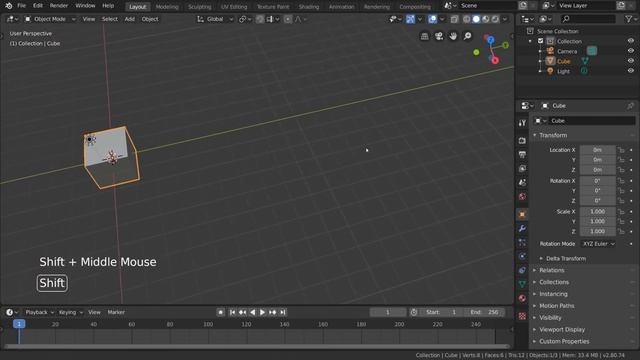Open the Texture properties tab icon
This screenshot has width=640, height=360.
point(522,316)
